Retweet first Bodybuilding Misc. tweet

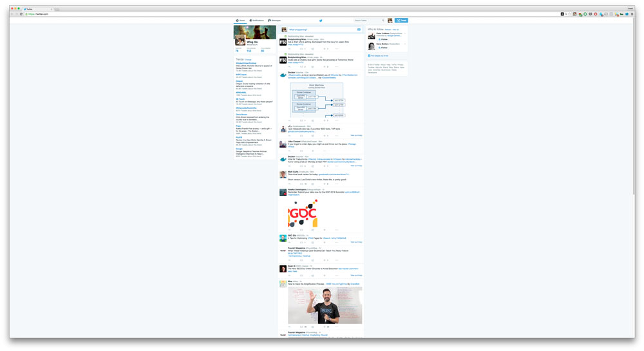tap(301, 49)
